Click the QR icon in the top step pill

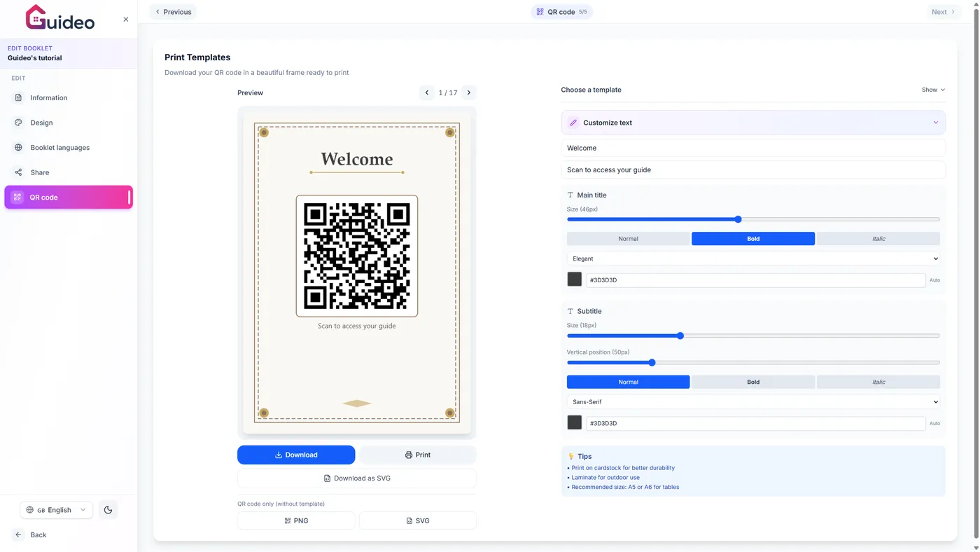540,12
